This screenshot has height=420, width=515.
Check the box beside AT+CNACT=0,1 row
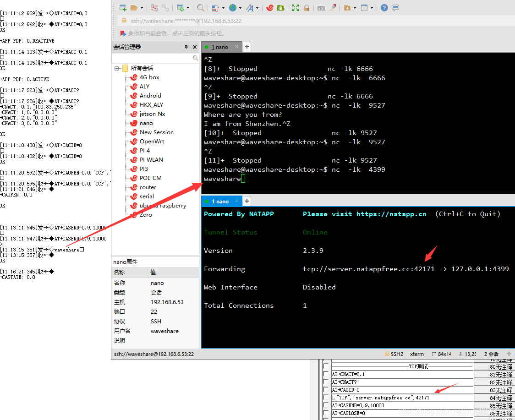[326, 374]
